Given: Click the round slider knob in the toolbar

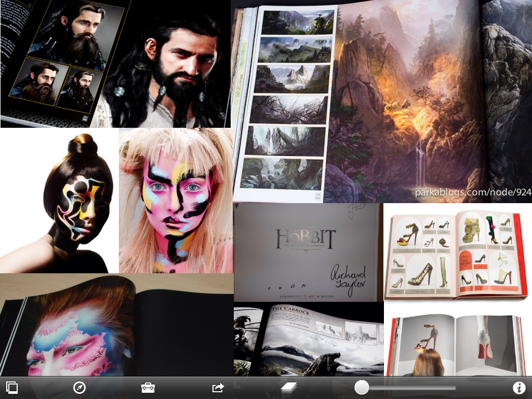Looking at the screenshot, I should 362,388.
